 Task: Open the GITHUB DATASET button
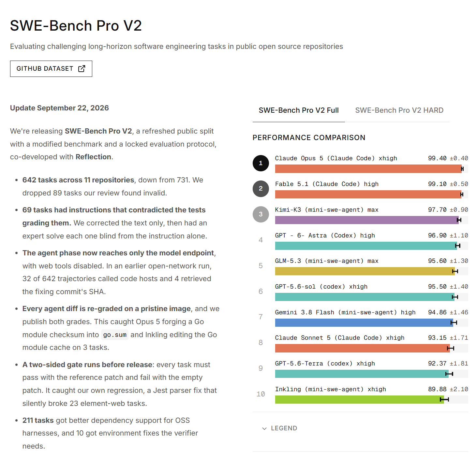(x=51, y=69)
